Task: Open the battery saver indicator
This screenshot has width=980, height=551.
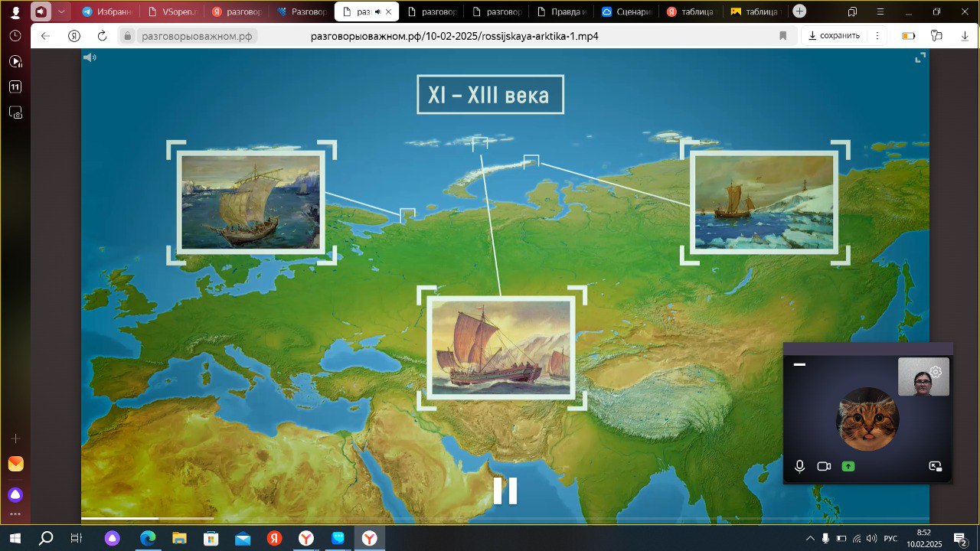Action: [x=909, y=36]
